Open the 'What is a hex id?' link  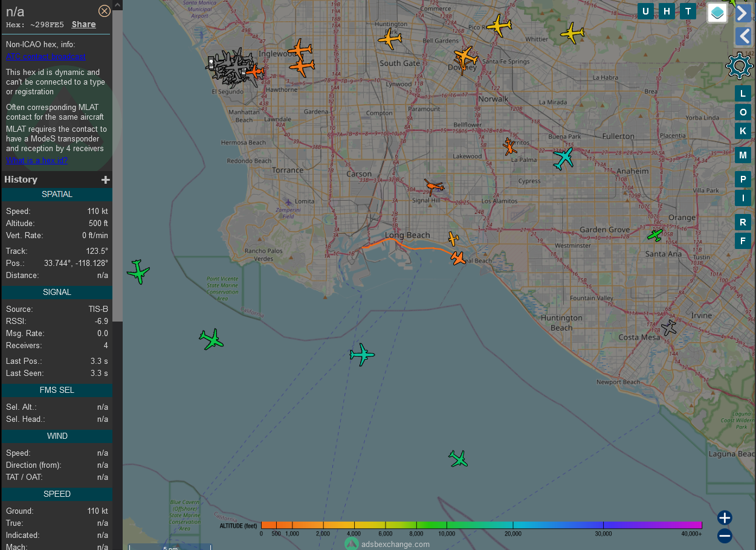pos(37,160)
